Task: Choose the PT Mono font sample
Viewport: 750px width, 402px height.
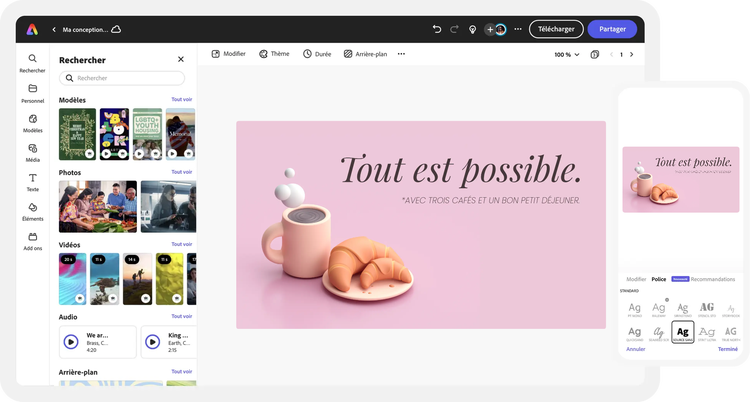Action: point(635,310)
